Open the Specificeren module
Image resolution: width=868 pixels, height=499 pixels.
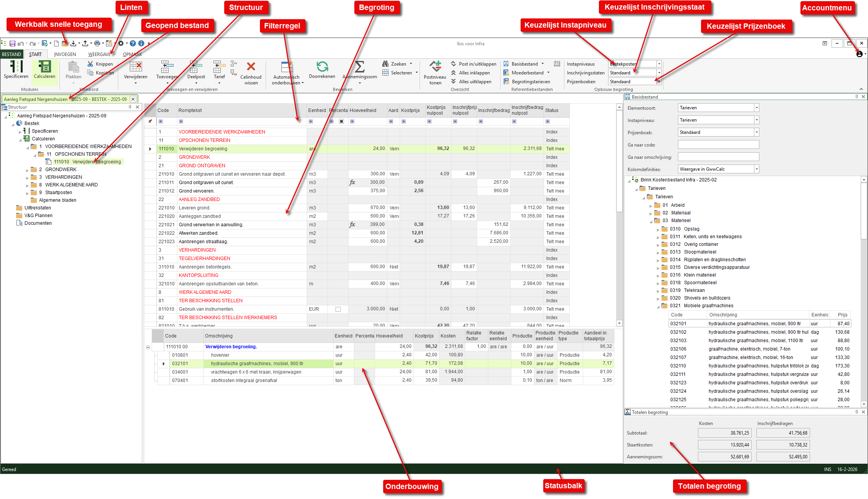coord(16,69)
